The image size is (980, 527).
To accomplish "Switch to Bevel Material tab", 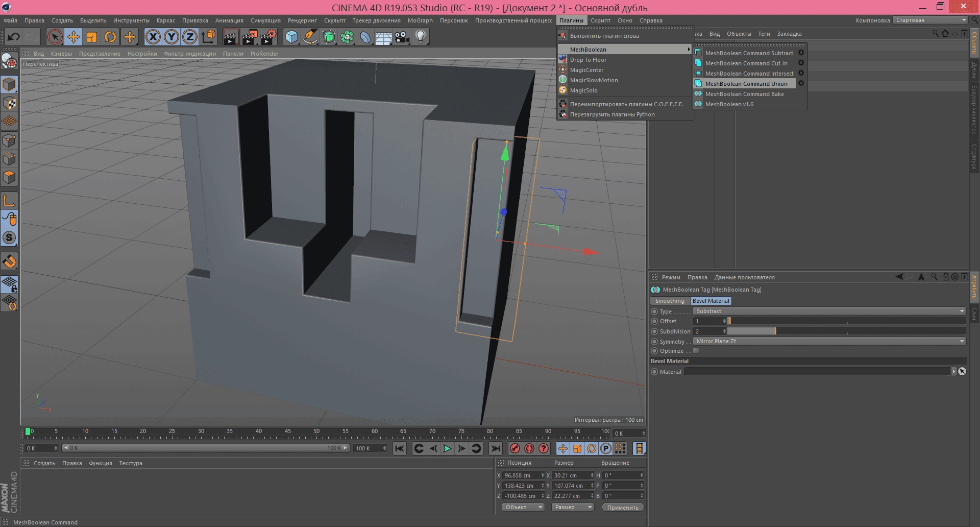I will click(x=711, y=301).
